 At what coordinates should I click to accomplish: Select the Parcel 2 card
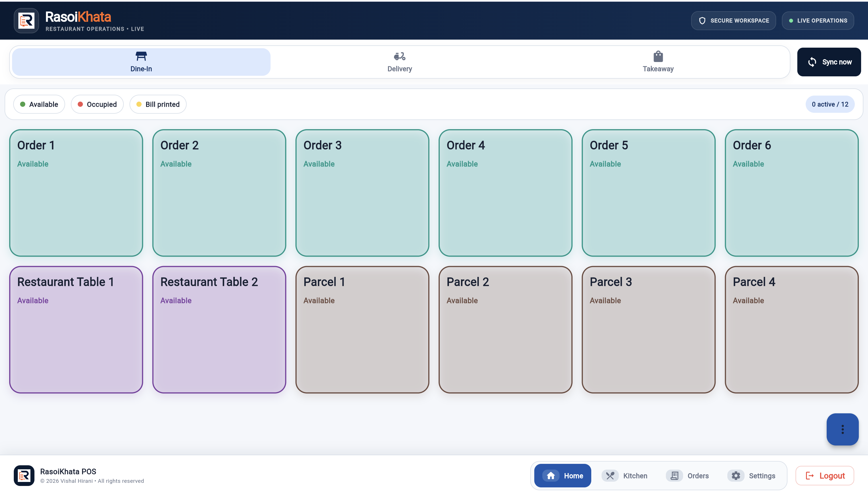(505, 330)
